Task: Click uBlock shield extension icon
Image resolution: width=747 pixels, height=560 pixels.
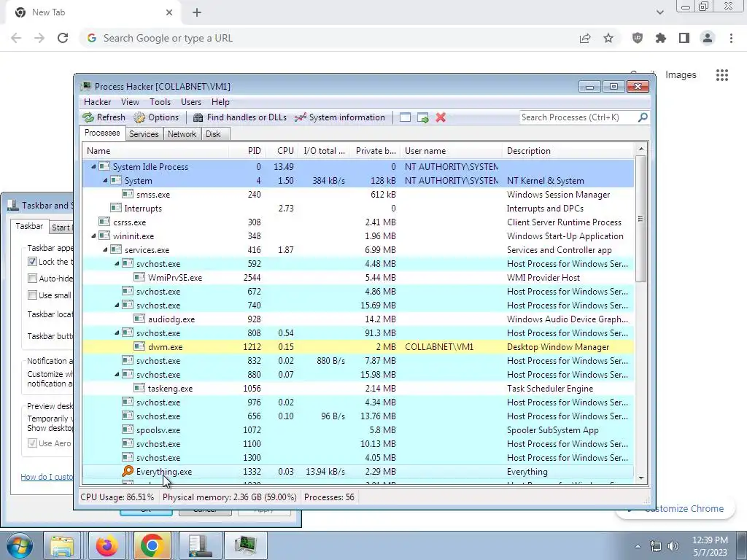Action: [638, 38]
